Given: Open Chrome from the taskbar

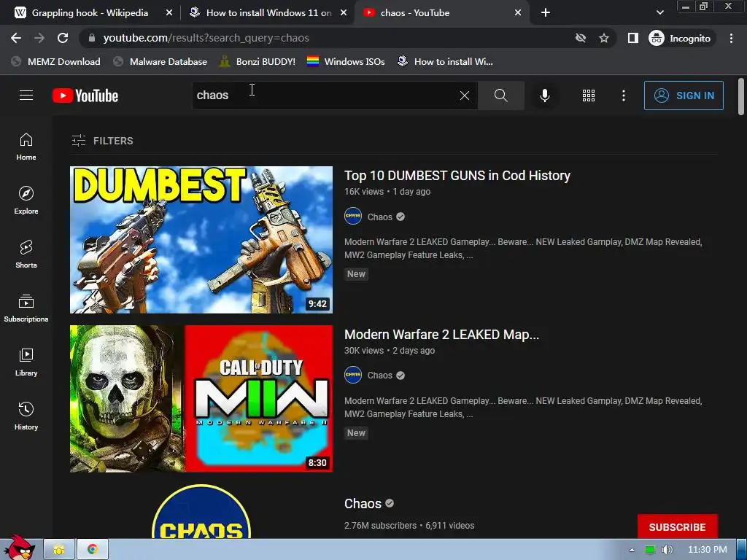Looking at the screenshot, I should 93,550.
